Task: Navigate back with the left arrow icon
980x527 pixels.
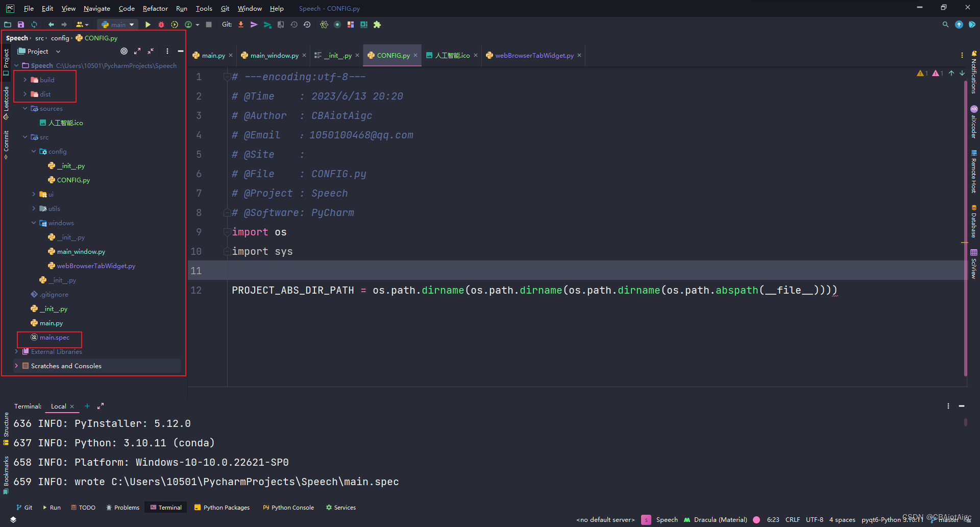Action: [51, 25]
